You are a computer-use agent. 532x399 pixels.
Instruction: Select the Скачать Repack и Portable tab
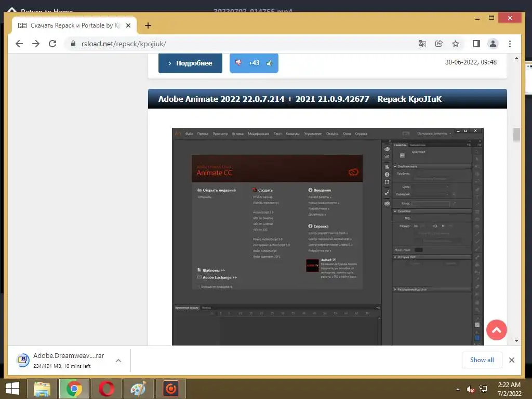click(74, 25)
